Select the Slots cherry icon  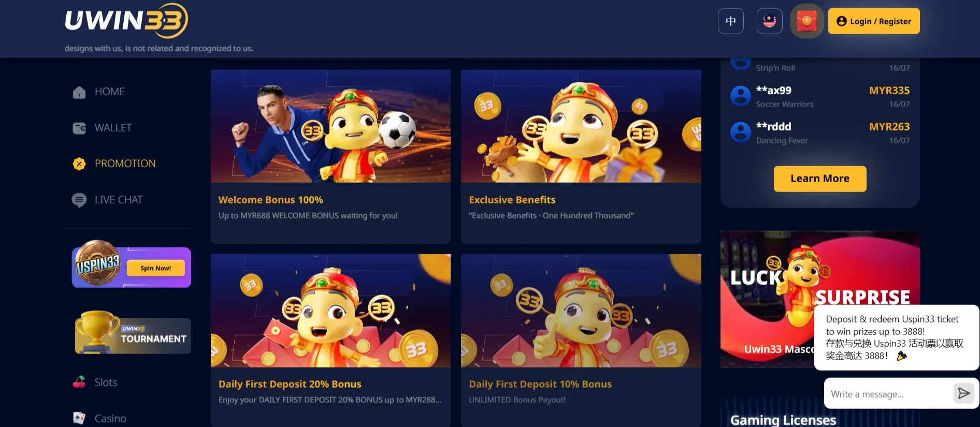click(79, 382)
